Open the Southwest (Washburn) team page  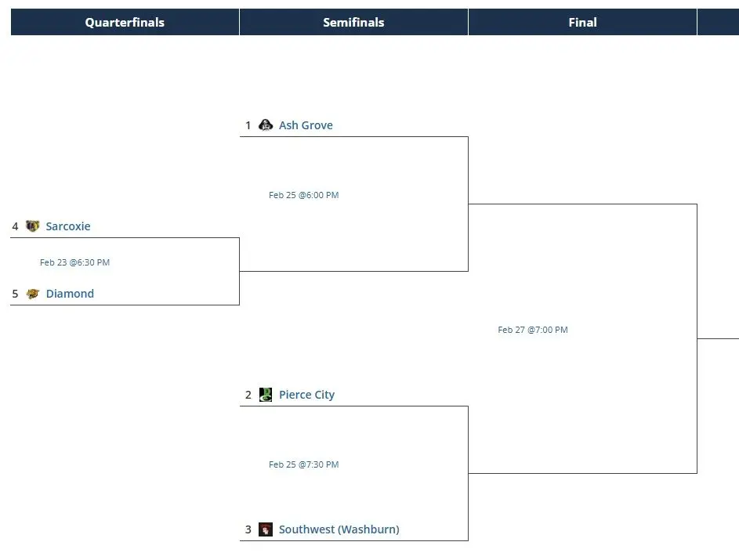pos(339,529)
